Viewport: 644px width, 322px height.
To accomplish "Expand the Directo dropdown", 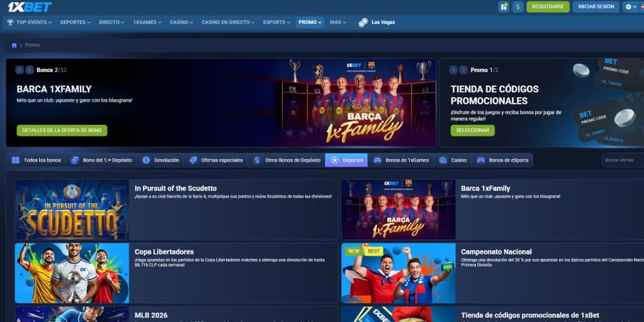I will tap(111, 22).
